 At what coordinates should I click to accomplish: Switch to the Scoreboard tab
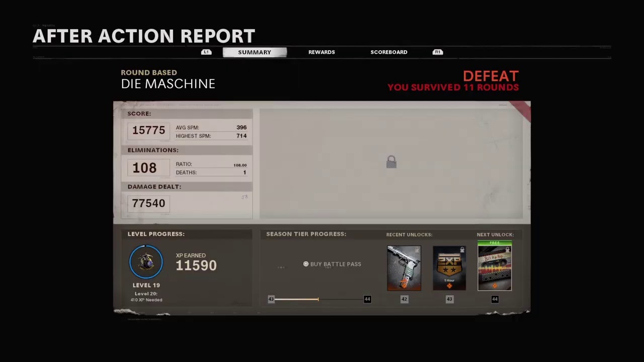tap(389, 52)
